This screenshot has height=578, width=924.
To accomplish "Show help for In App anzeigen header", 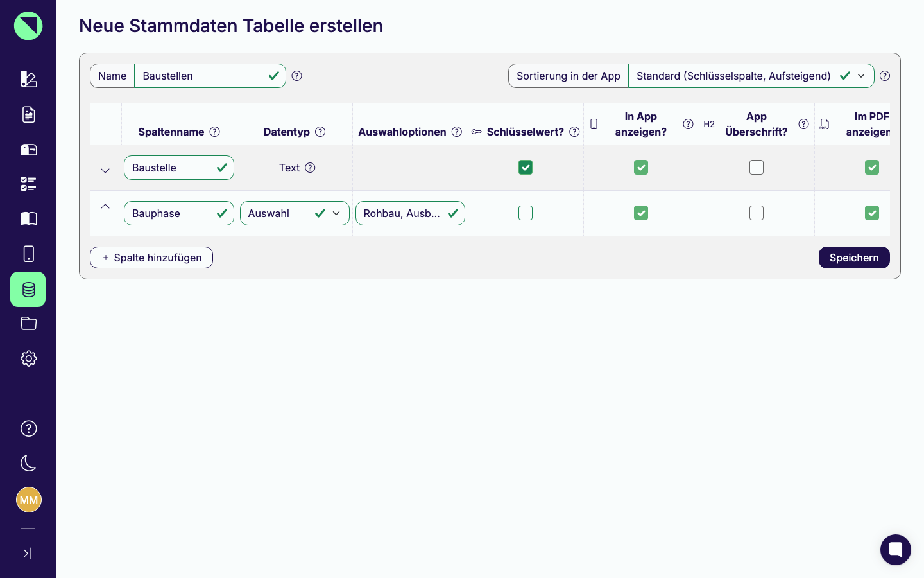I will pyautogui.click(x=688, y=124).
